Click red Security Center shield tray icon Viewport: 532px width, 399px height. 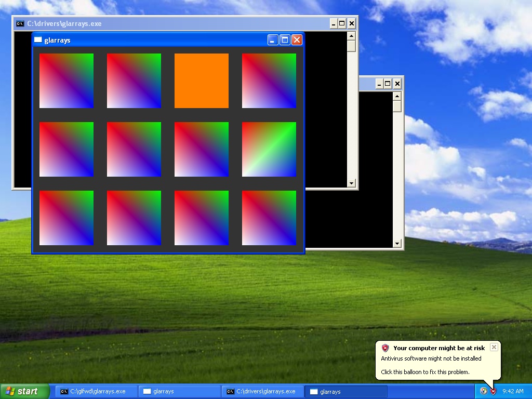(x=493, y=391)
